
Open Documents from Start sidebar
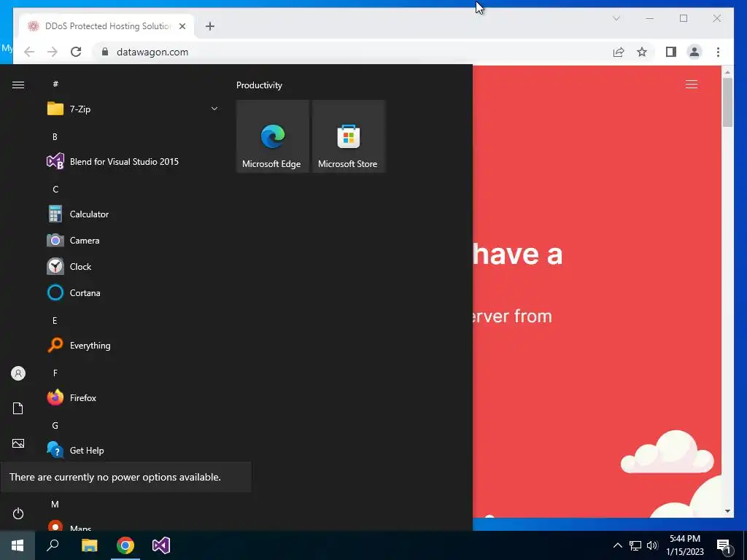point(18,408)
